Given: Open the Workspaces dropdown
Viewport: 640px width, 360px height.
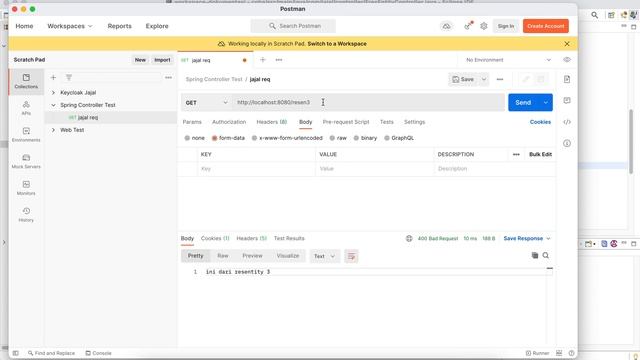Looking at the screenshot, I should click(70, 26).
